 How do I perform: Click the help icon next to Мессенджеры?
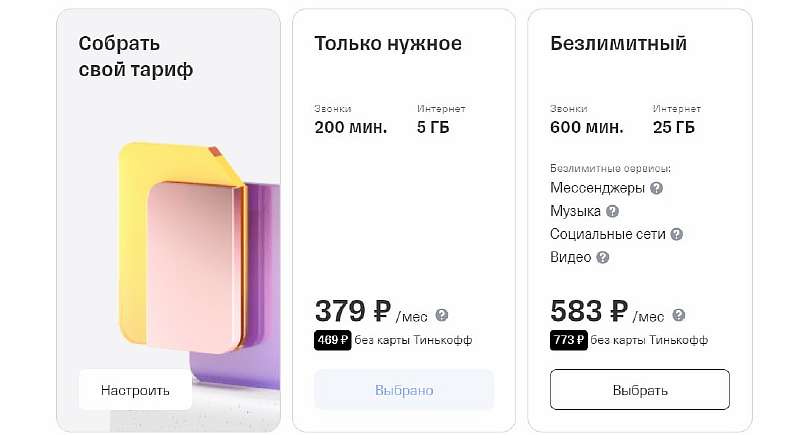657,188
